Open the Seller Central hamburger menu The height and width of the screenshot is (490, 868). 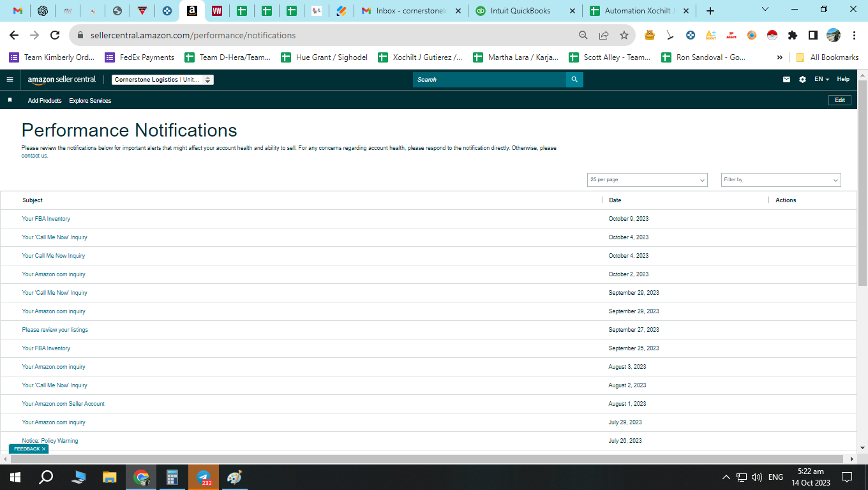(10, 80)
